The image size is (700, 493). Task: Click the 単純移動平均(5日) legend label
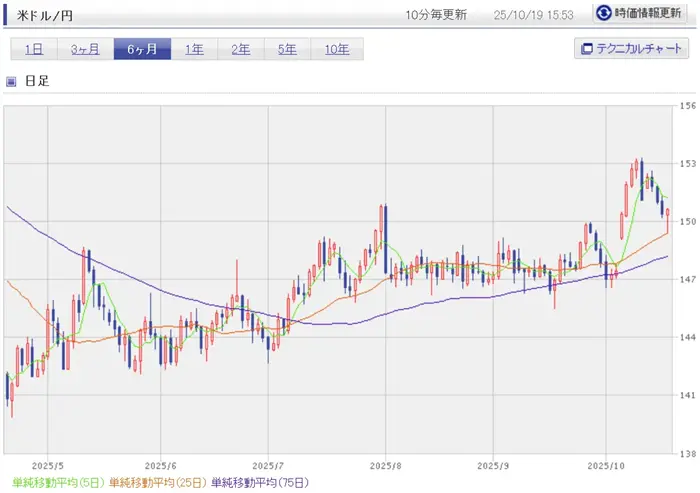click(53, 484)
